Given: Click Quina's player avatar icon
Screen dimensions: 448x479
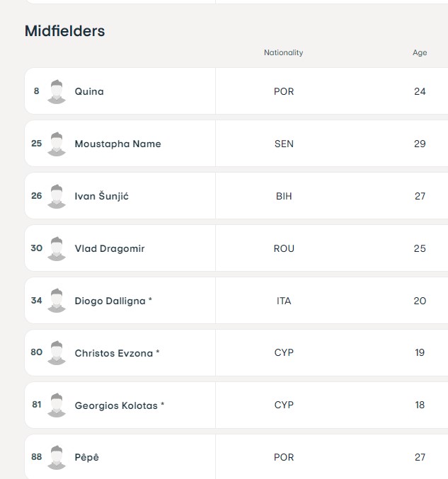Looking at the screenshot, I should (57, 92).
